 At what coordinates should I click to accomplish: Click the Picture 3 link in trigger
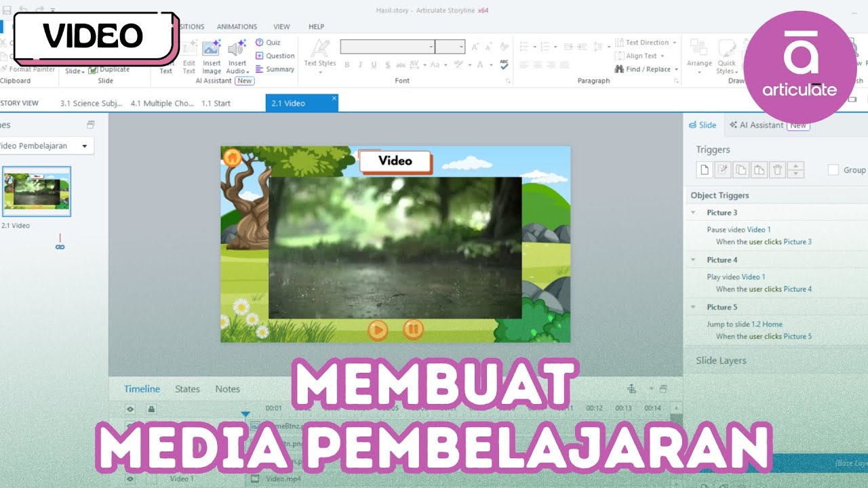797,241
